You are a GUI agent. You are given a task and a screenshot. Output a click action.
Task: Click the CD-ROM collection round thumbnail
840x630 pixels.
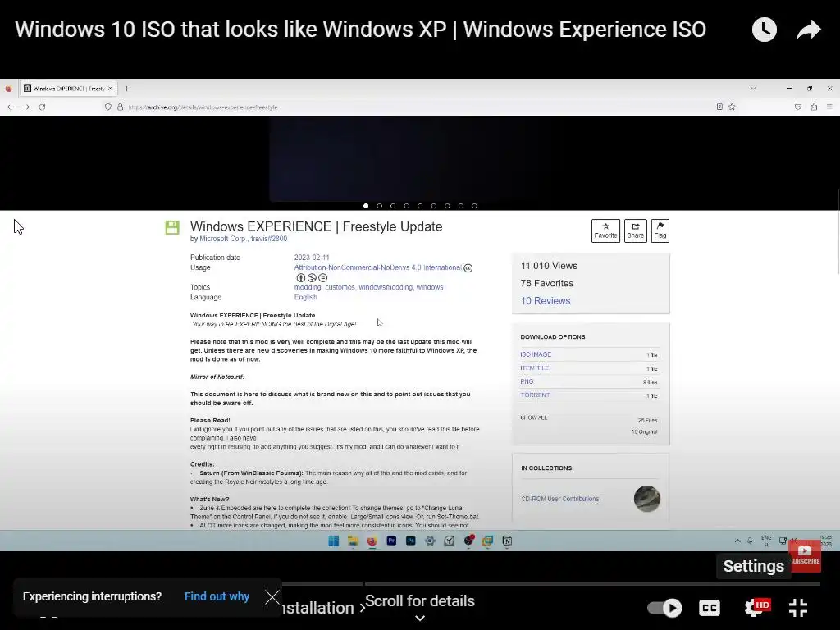646,499
